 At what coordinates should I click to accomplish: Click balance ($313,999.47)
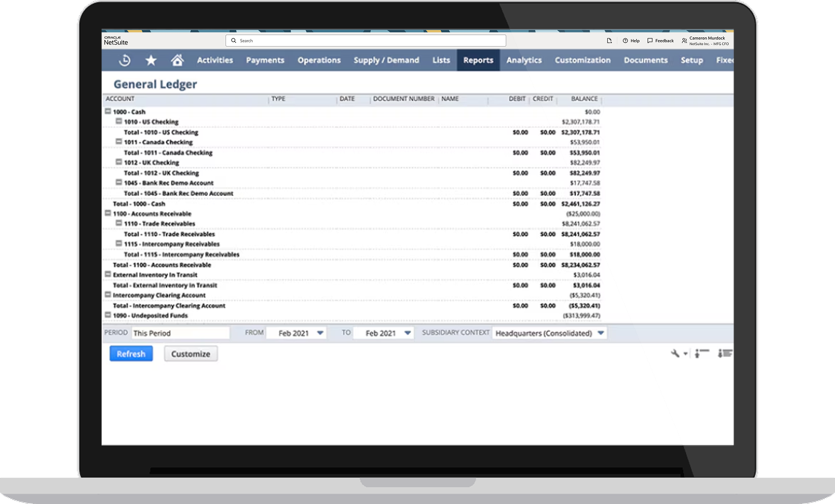tap(582, 315)
